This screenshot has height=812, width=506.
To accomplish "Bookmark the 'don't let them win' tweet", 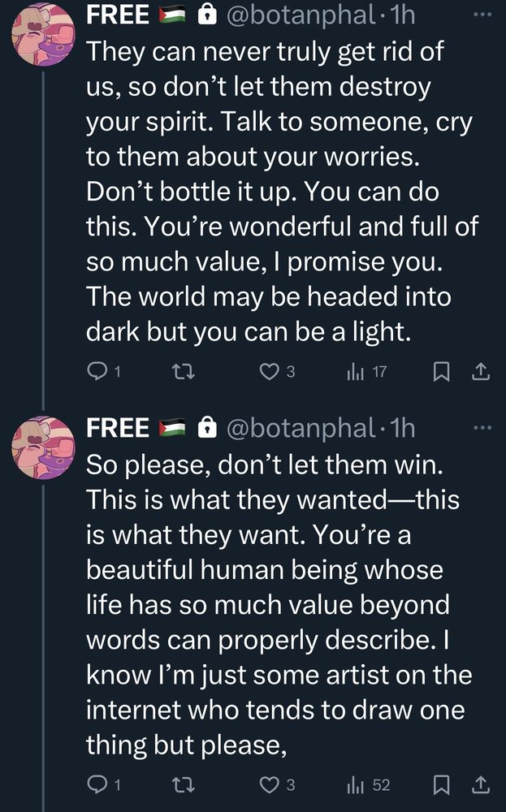I will click(x=441, y=785).
